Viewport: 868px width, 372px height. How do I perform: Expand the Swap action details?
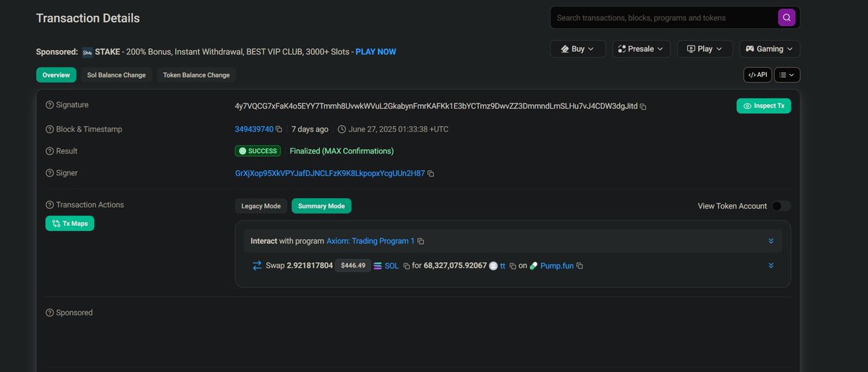[x=771, y=266]
